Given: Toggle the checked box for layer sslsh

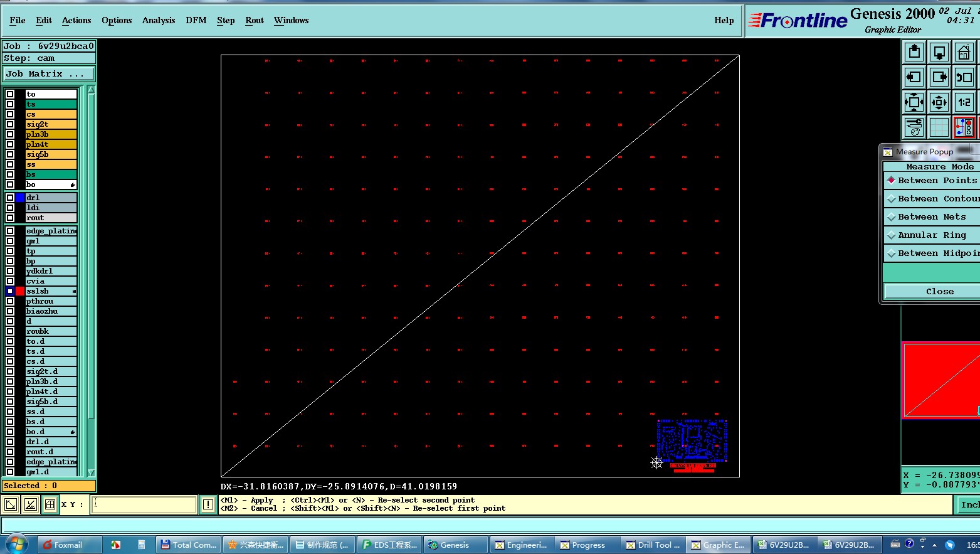Looking at the screenshot, I should tap(10, 291).
